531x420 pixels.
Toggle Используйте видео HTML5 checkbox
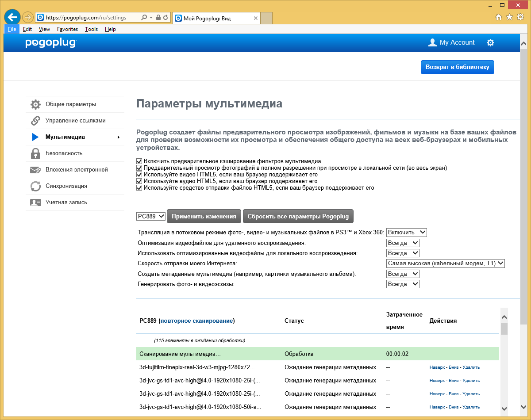pyautogui.click(x=139, y=175)
